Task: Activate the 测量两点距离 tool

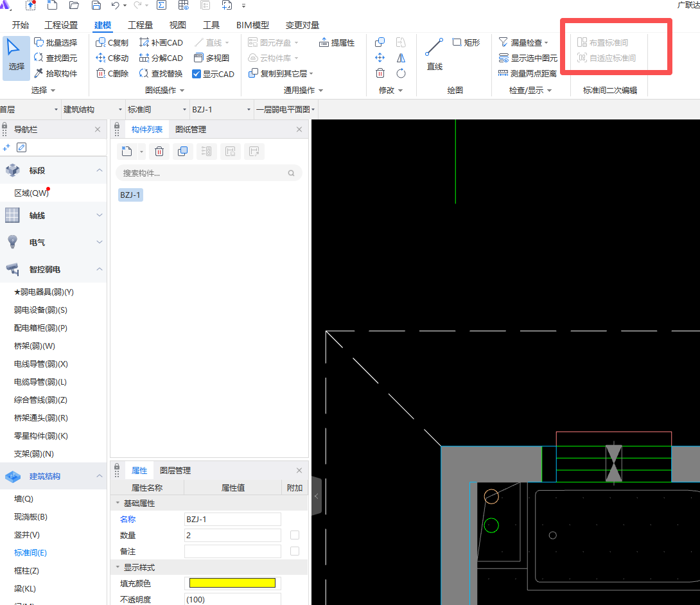Action: tap(532, 73)
